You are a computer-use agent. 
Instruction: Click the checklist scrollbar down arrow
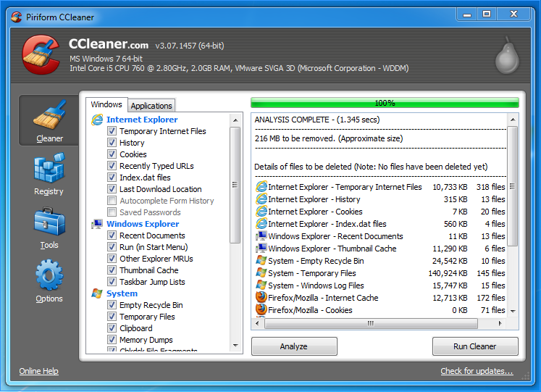235,345
